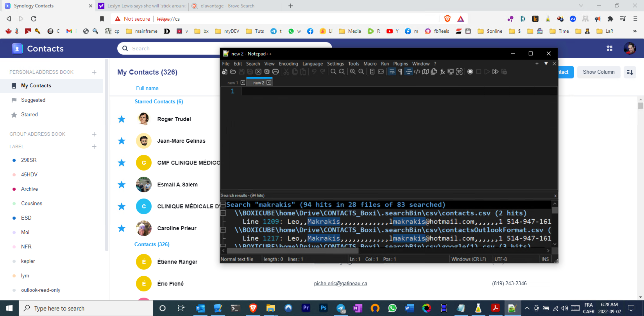Screen dimensions: 644x316
Task: Unstar the Esmail A.Salem contact
Action: tap(121, 185)
